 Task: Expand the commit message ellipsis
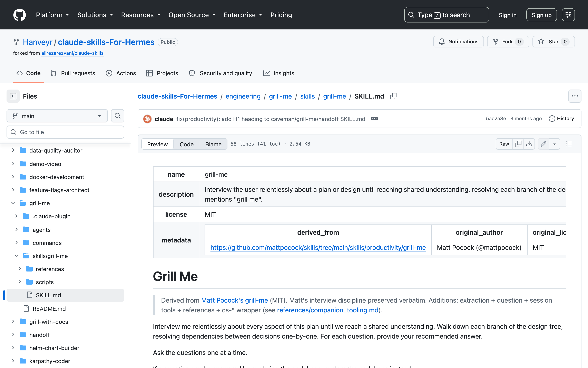[x=374, y=119]
